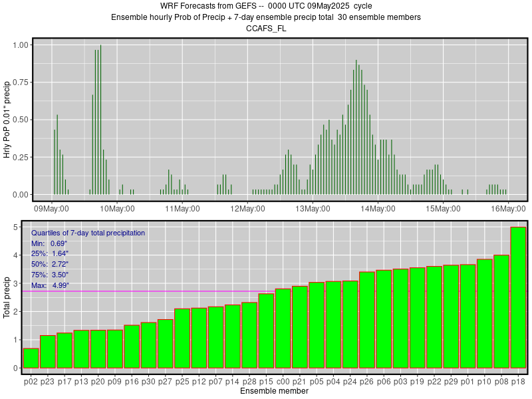This screenshot has width=532, height=399.
Task: Click the '16May:00' date label
Action: (x=508, y=208)
